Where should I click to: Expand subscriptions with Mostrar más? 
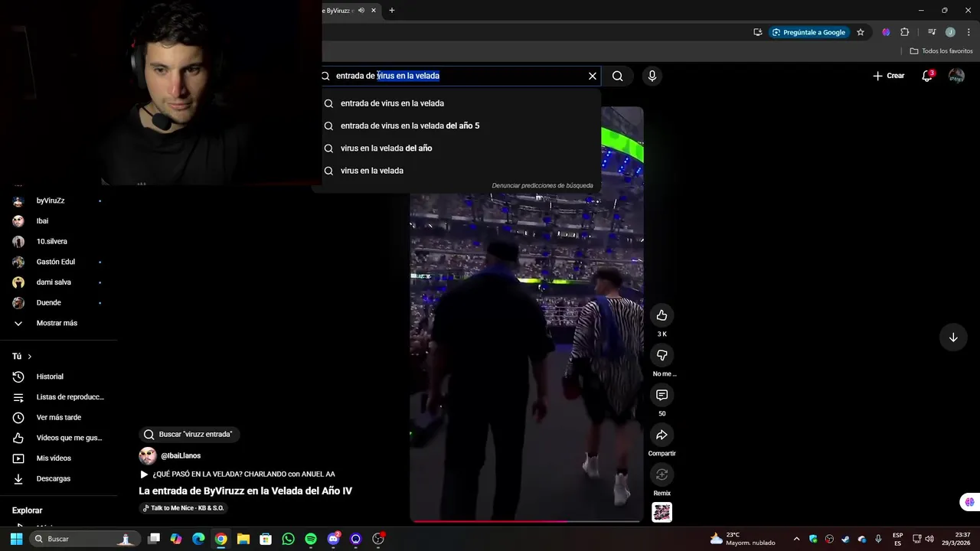pyautogui.click(x=58, y=323)
